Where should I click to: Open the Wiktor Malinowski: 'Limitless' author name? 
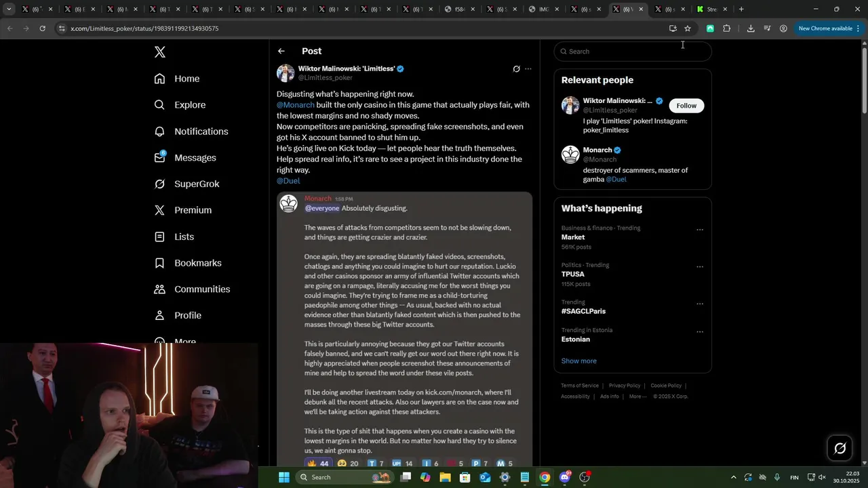(347, 68)
